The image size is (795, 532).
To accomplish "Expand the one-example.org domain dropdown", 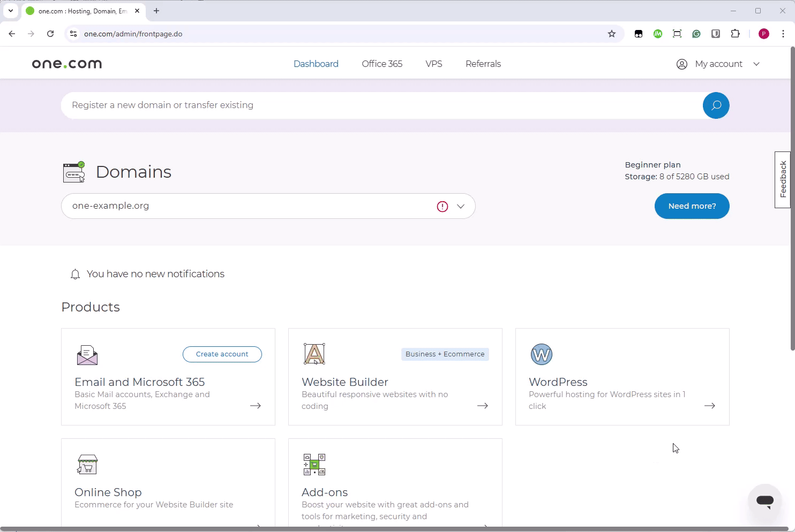I will pyautogui.click(x=460, y=206).
